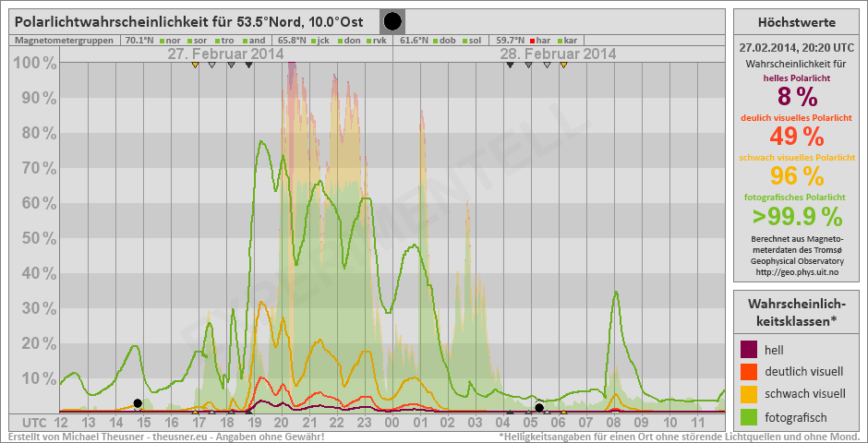Click the green 'rvk' station indicator
This screenshot has width=868, height=443.
tap(370, 41)
